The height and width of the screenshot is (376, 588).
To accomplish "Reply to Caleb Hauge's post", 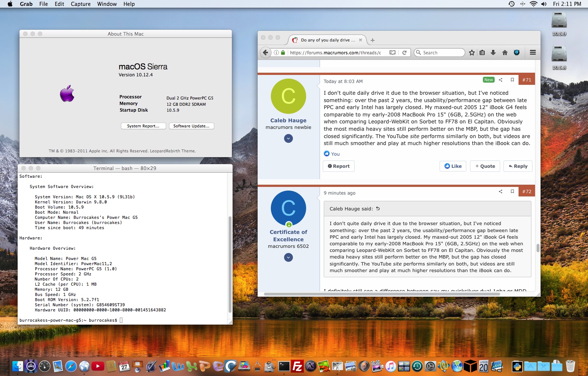I will (518, 166).
